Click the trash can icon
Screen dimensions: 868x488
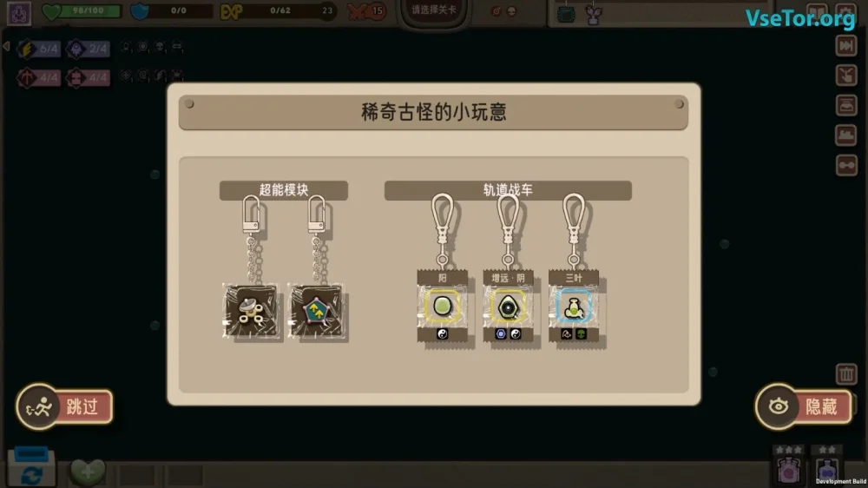pyautogui.click(x=845, y=374)
